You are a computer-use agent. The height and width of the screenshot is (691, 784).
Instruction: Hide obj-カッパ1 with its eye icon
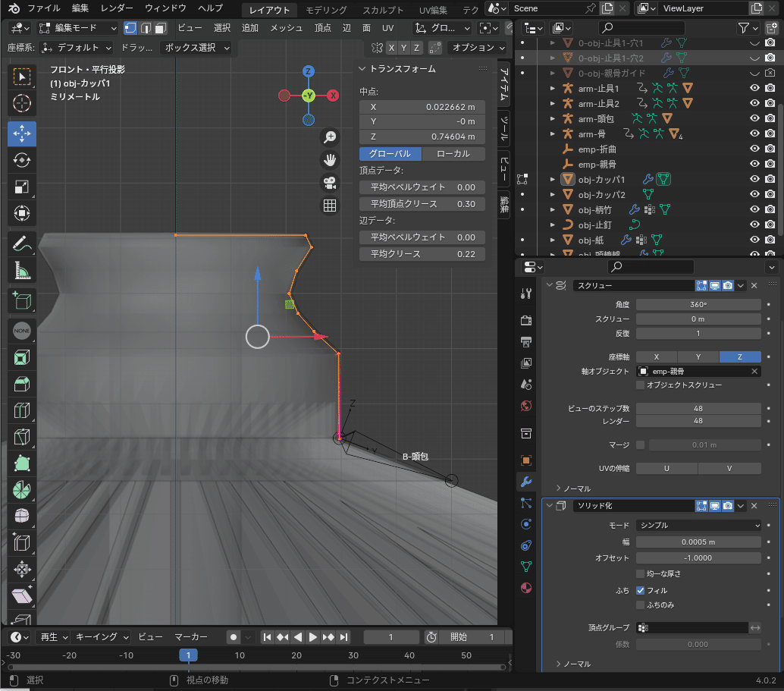(754, 179)
